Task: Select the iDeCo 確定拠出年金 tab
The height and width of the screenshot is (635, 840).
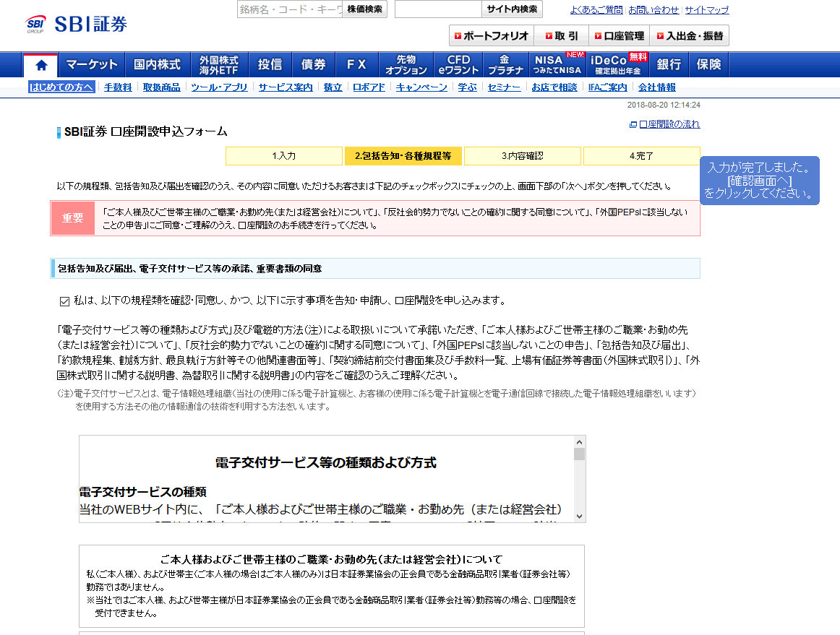Action: 617,65
